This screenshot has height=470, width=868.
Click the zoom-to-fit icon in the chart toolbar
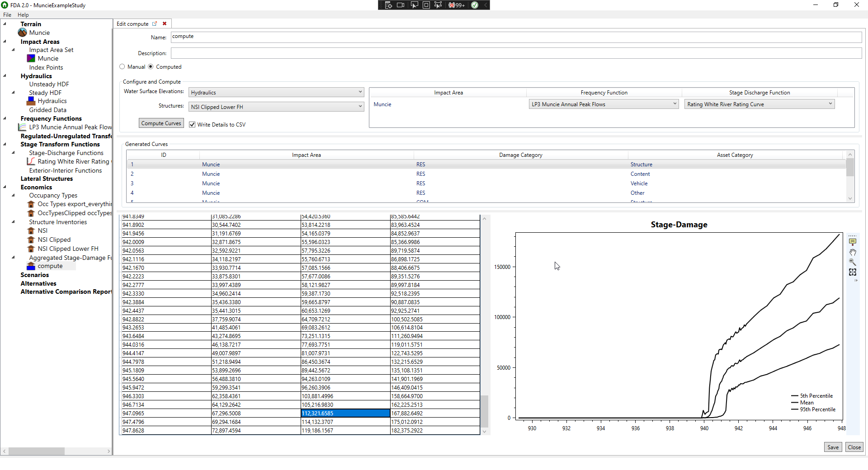point(853,272)
